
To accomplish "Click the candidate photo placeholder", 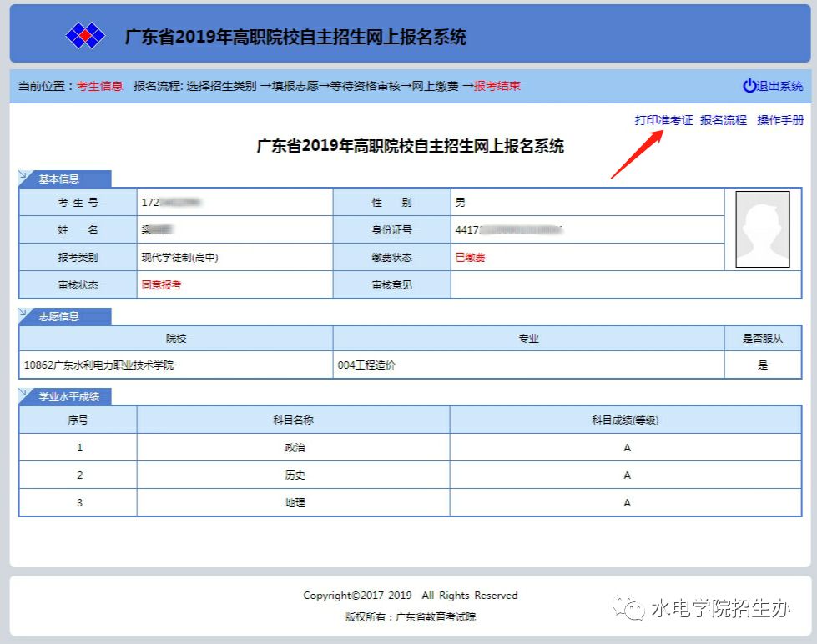I will 762,229.
